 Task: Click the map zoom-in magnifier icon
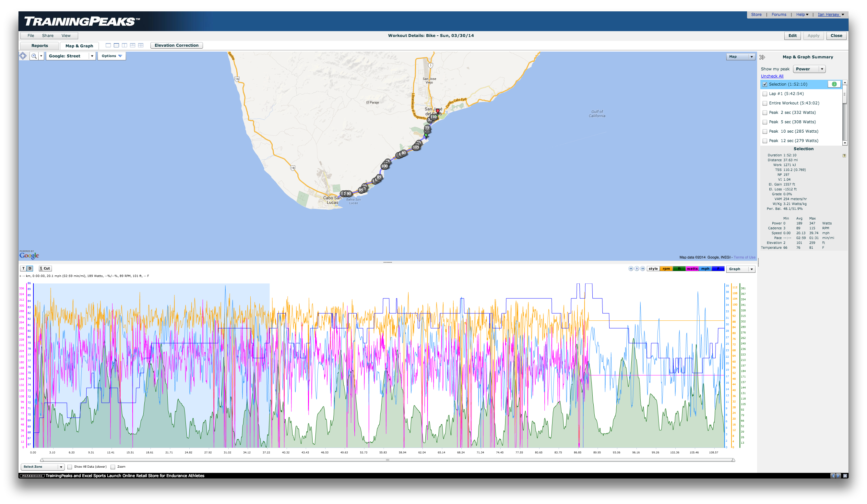tap(34, 56)
